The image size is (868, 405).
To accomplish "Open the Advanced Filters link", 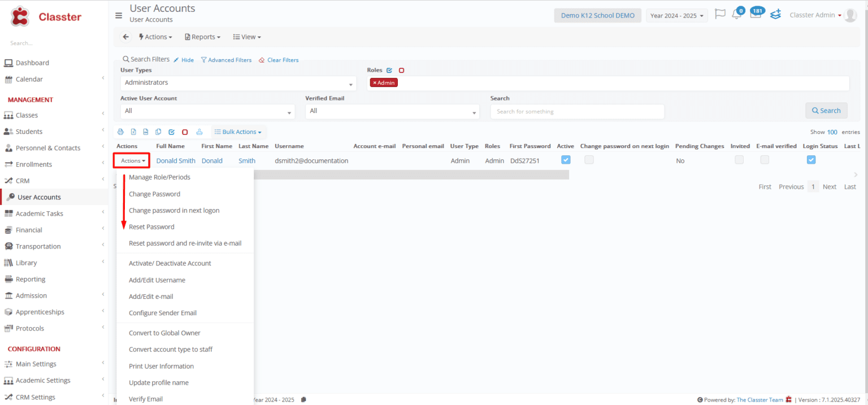I will (226, 59).
